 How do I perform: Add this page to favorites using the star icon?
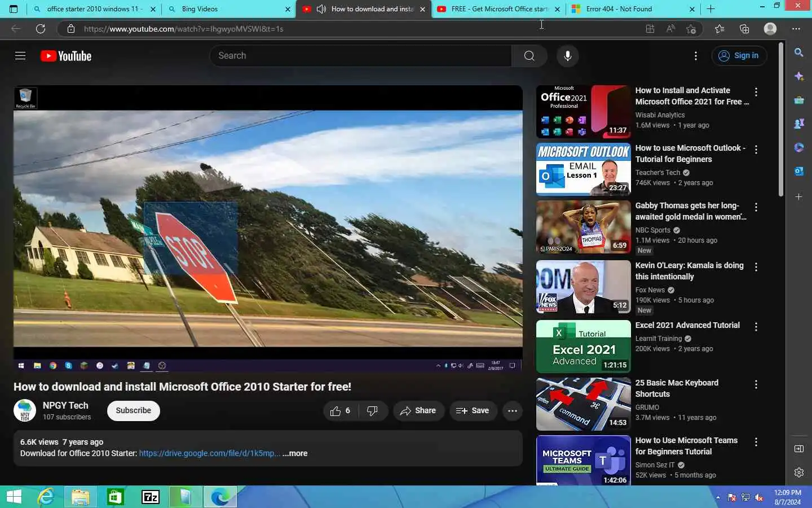pyautogui.click(x=691, y=29)
